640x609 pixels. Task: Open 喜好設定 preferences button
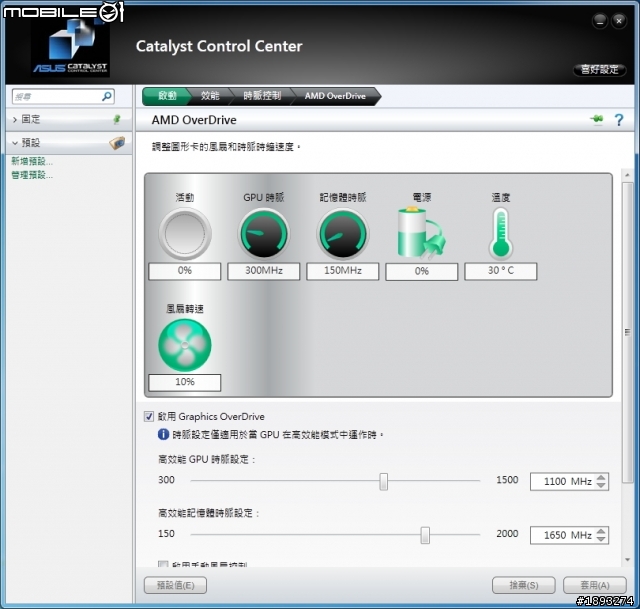(600, 70)
